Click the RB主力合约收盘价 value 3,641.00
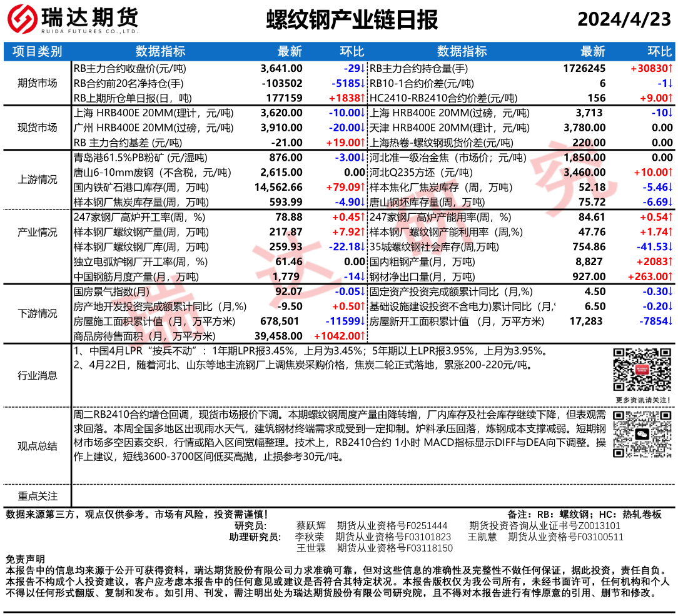Image resolution: width=678 pixels, height=616 pixels. coord(281,68)
